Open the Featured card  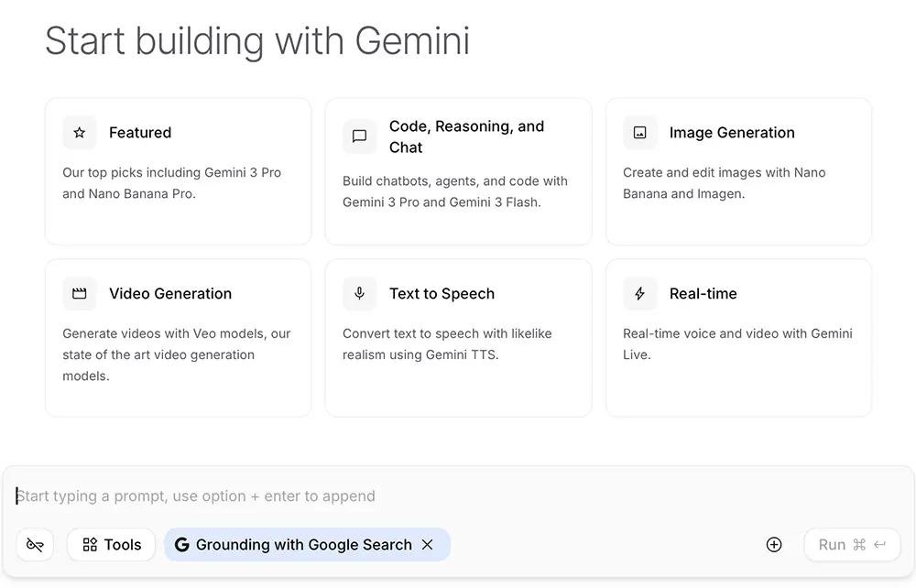(178, 169)
